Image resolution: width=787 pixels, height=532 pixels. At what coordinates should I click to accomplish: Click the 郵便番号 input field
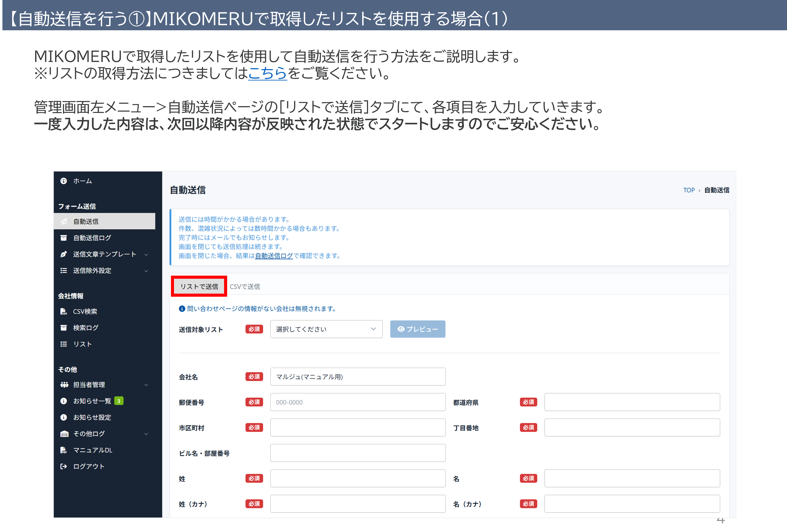[358, 402]
